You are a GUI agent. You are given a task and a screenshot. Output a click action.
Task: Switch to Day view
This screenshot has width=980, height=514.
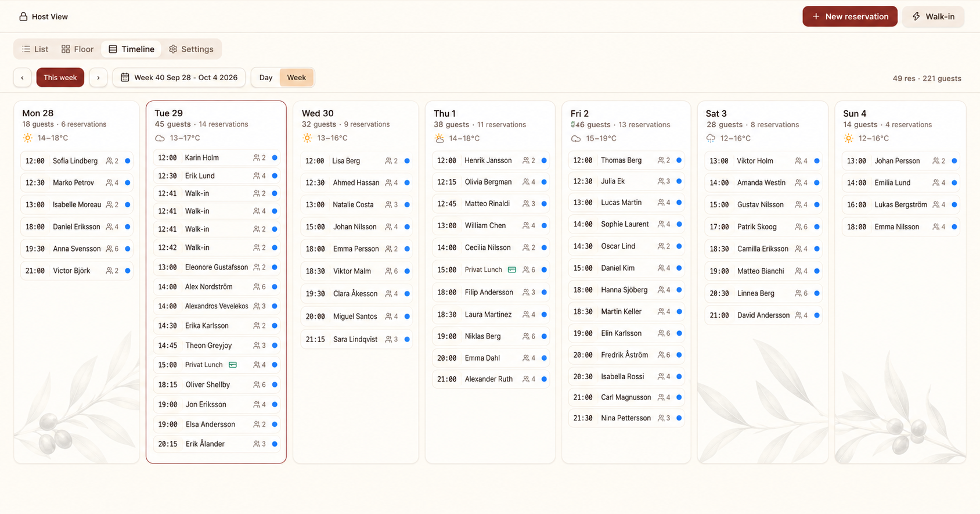click(x=266, y=77)
